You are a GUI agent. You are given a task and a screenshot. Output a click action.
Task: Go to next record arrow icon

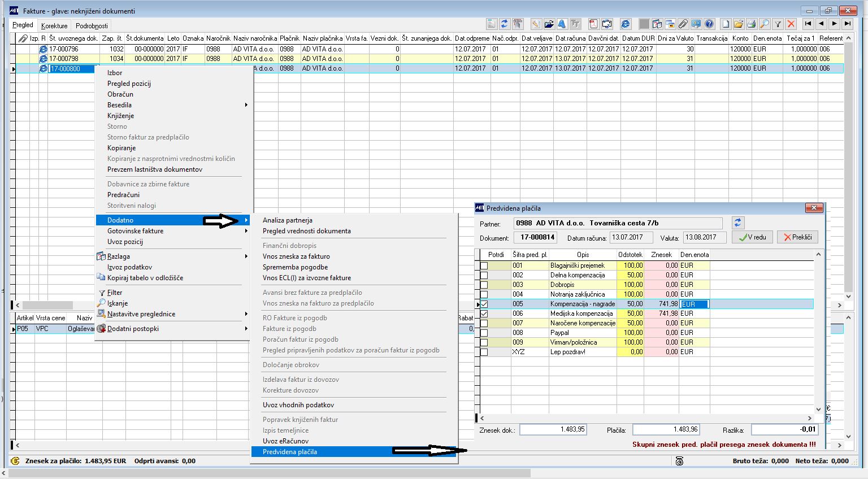tap(834, 24)
